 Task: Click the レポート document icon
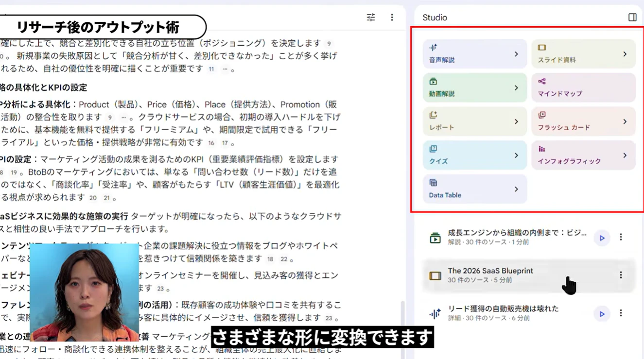[x=433, y=115]
